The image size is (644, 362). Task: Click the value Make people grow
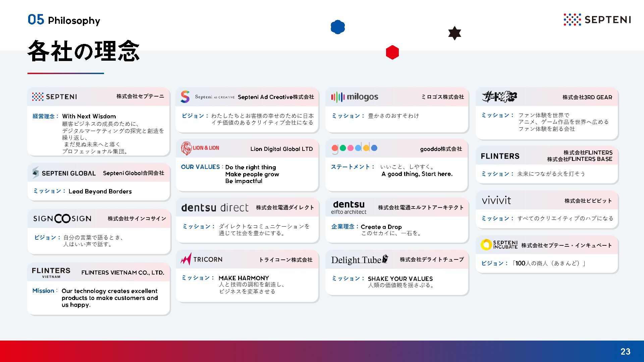pos(252,174)
